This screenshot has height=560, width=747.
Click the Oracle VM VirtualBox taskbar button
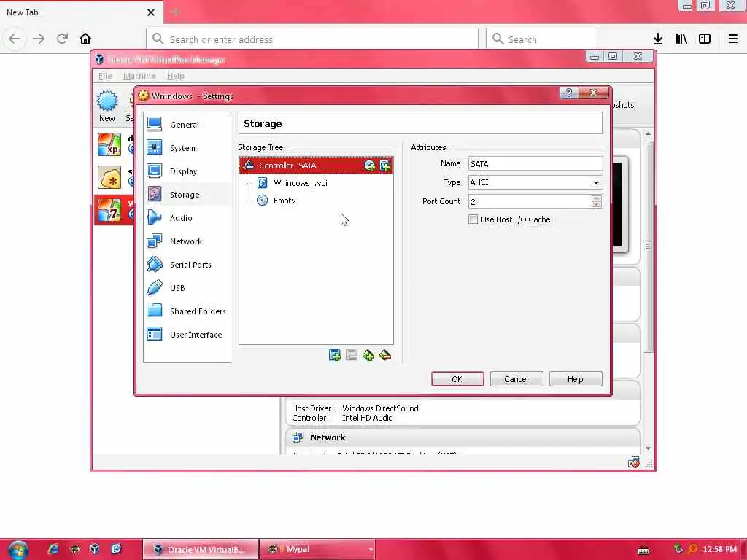coord(201,550)
